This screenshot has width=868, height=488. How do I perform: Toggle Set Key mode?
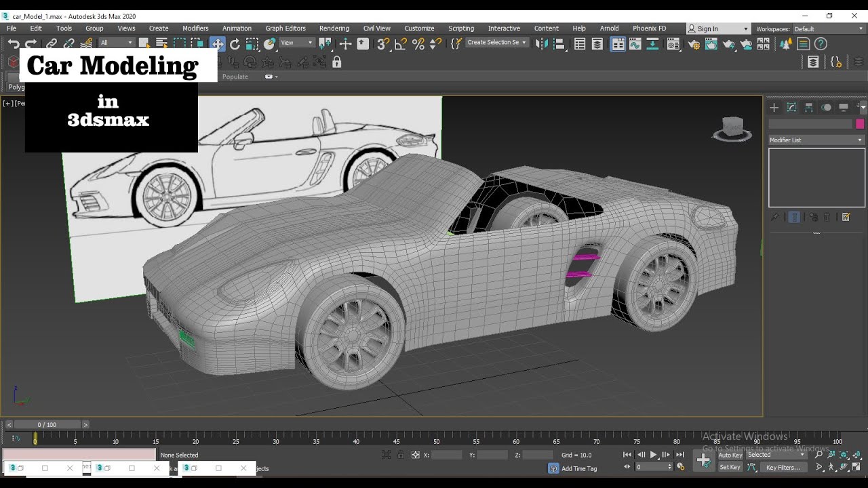(x=730, y=467)
